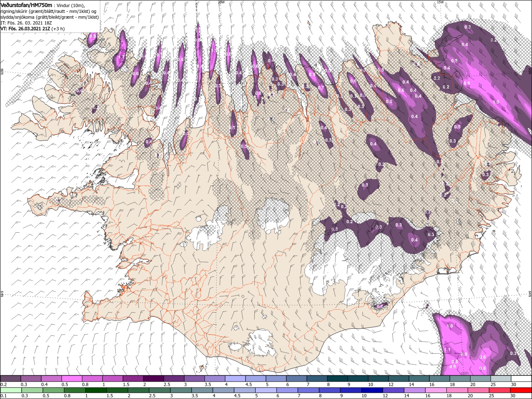Pick the deep blue 10 swatch in the lower legend
This screenshot has width=532, height=399.
click(372, 390)
